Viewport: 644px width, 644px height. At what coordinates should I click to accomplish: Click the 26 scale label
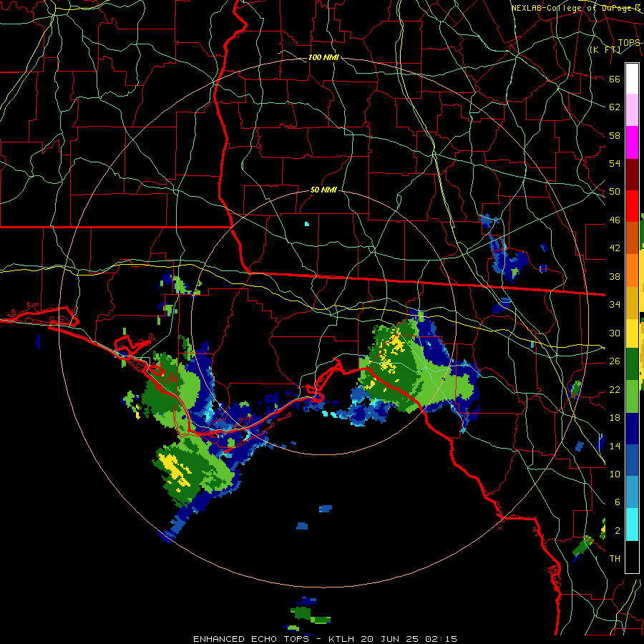(615, 361)
